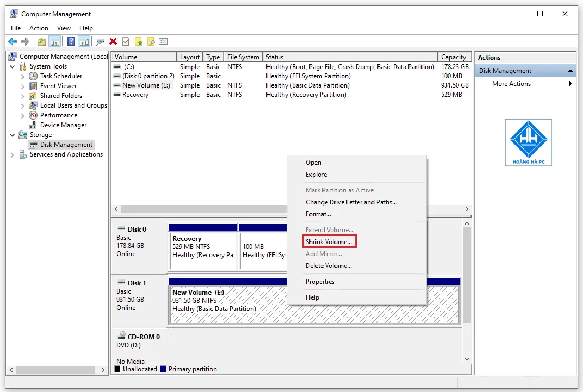Click the disk view scroll down arrow

(467, 359)
